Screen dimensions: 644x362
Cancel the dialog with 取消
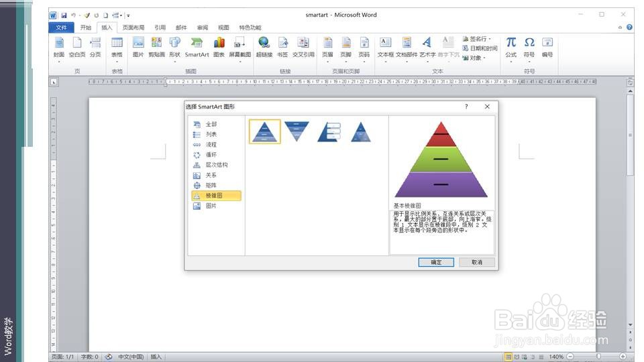tap(477, 262)
